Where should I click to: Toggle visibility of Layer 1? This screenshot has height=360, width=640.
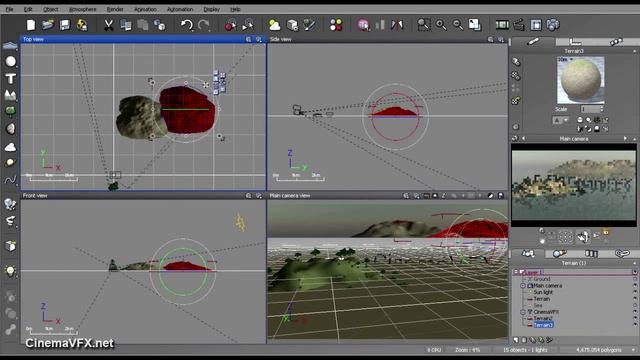tap(635, 272)
